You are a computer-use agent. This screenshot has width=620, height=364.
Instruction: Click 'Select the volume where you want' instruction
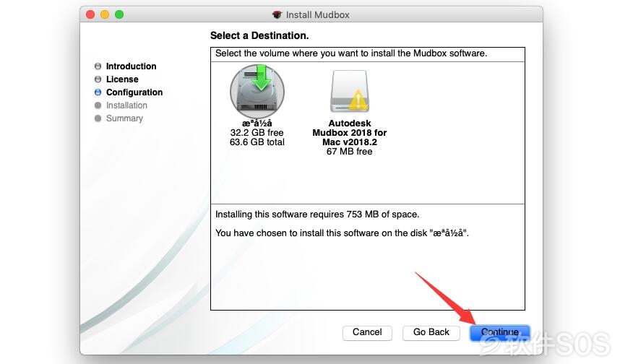(x=351, y=53)
